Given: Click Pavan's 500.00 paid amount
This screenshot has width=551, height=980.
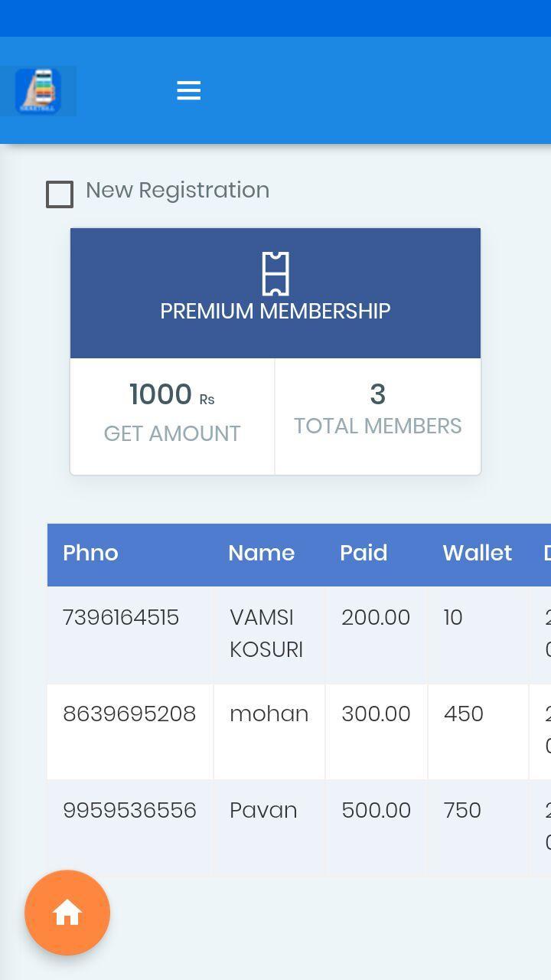Looking at the screenshot, I should click(376, 810).
